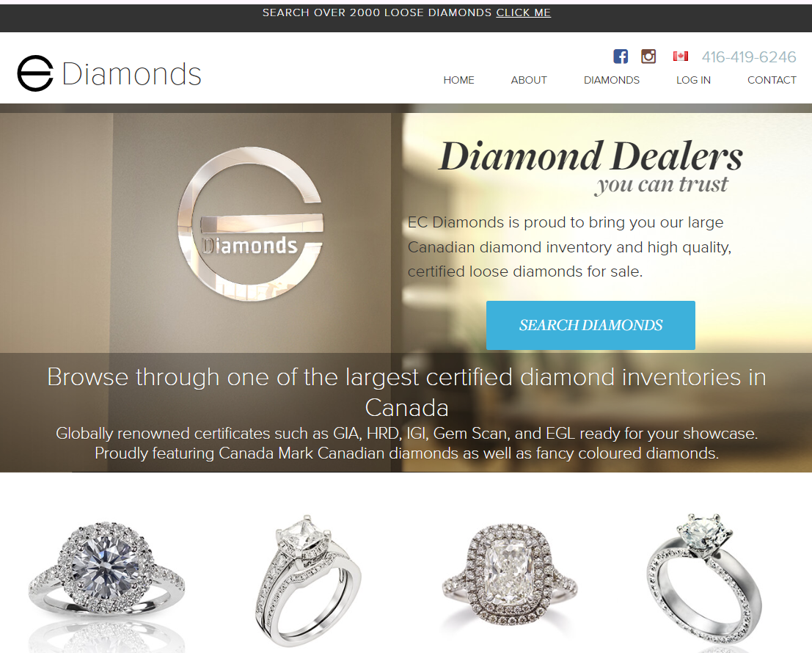This screenshot has width=812, height=653.
Task: View the solitaire ring with pave band
Action: tap(704, 579)
